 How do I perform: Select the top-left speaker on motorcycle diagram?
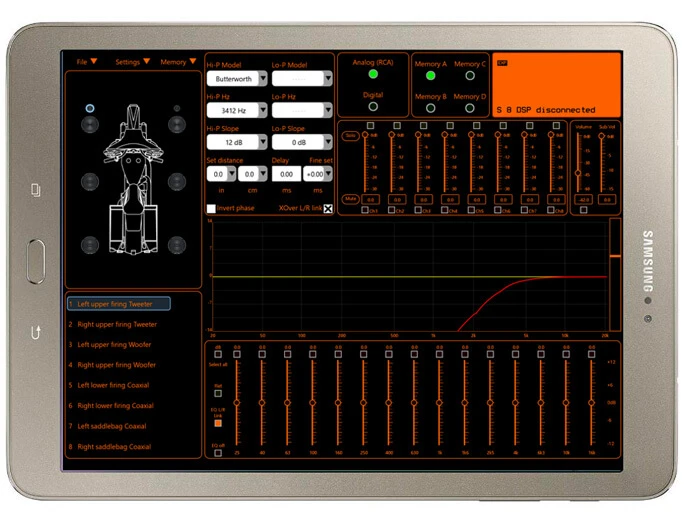click(x=90, y=124)
